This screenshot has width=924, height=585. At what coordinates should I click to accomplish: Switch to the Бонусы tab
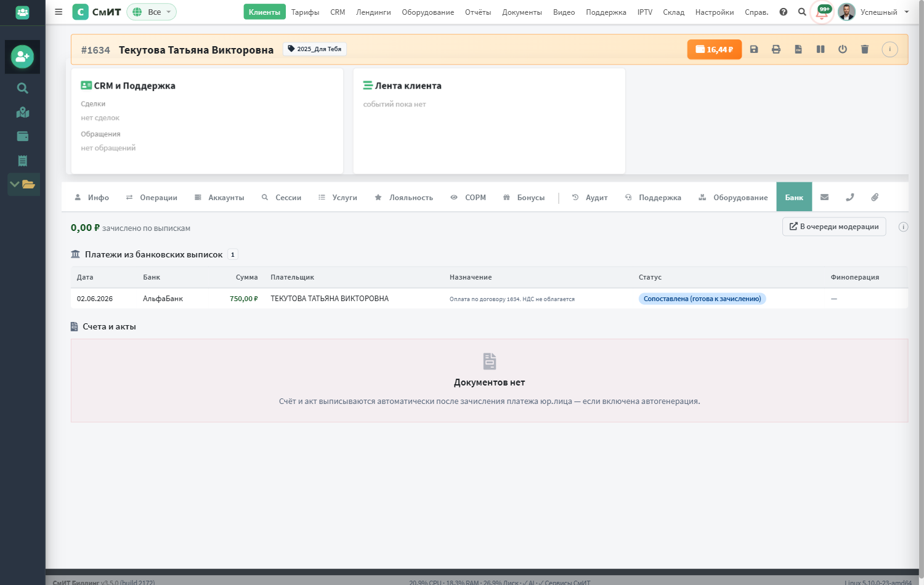pyautogui.click(x=524, y=197)
